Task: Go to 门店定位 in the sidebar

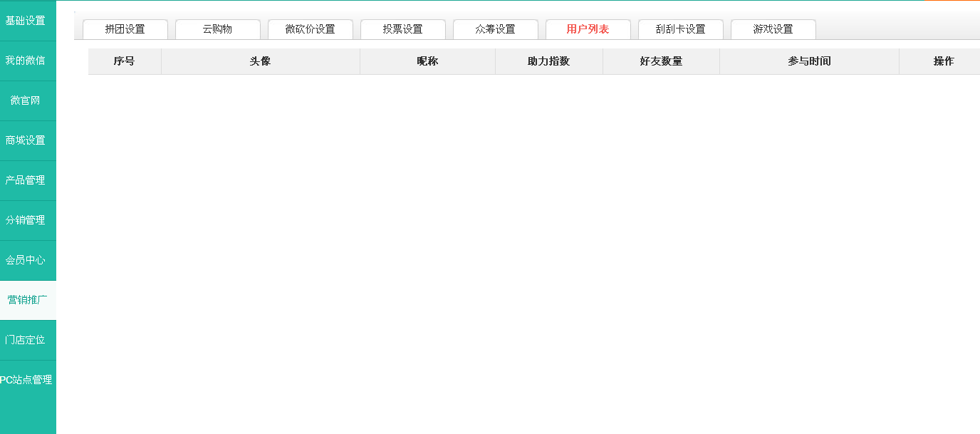Action: (26, 340)
